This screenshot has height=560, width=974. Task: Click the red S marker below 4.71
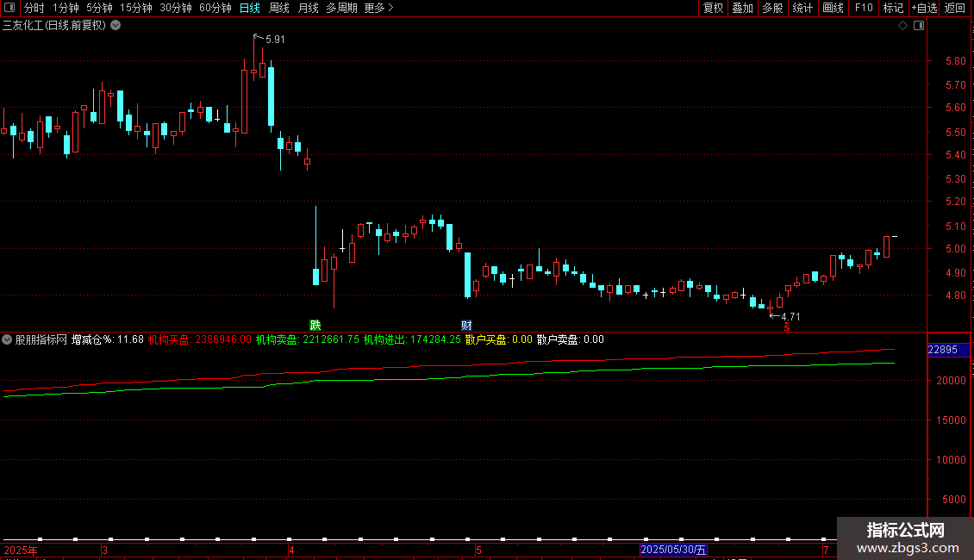(x=786, y=327)
